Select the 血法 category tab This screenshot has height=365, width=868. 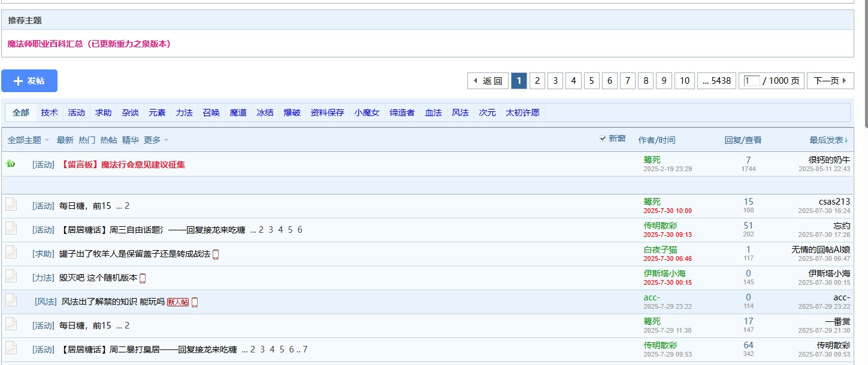(433, 112)
